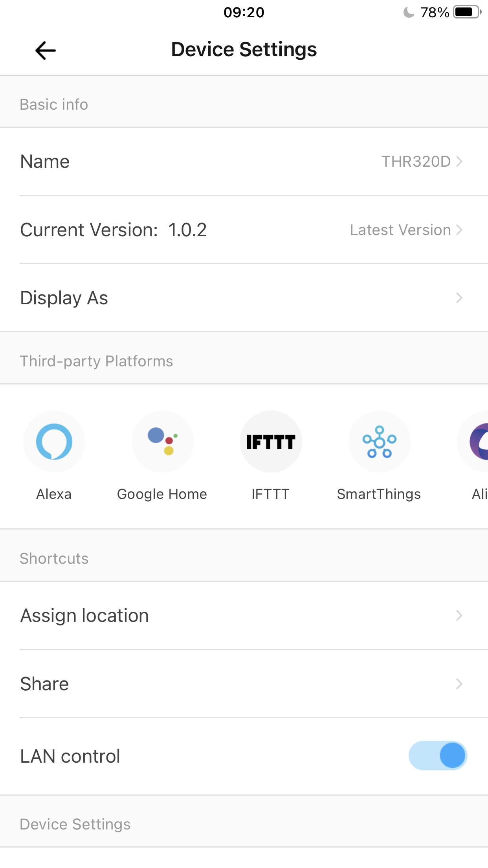Tap the Do Not Disturb moon icon

click(409, 13)
